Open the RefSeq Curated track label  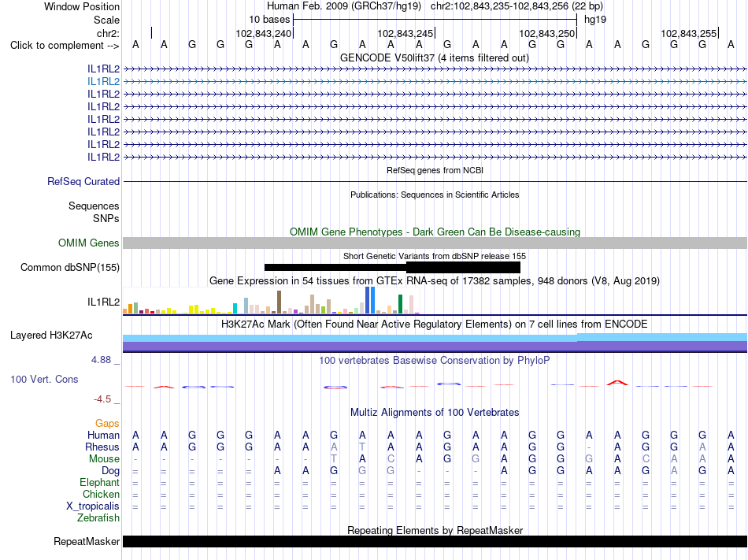pos(83,181)
